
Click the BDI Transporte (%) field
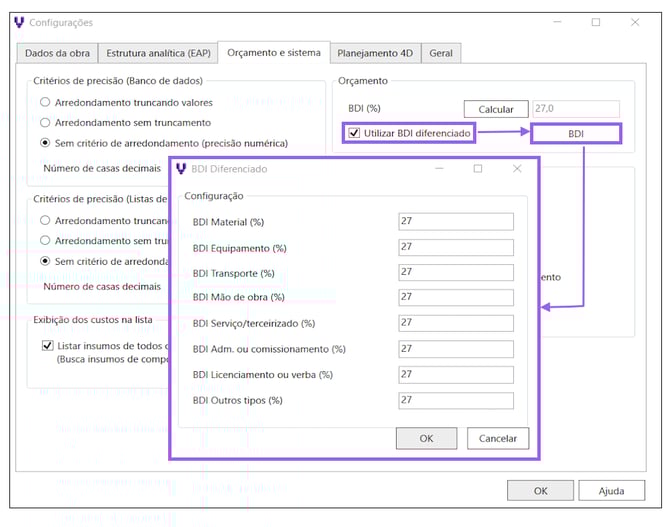(x=455, y=272)
